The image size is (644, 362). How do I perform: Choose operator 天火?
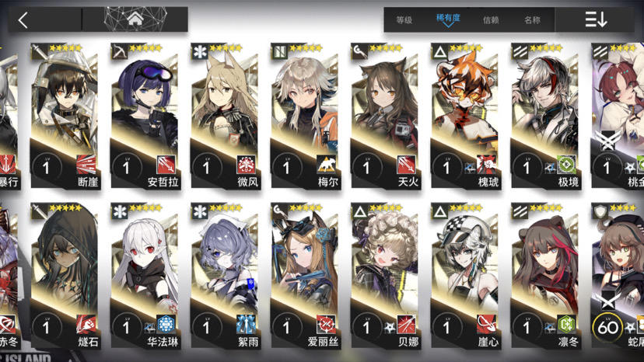pos(385,117)
